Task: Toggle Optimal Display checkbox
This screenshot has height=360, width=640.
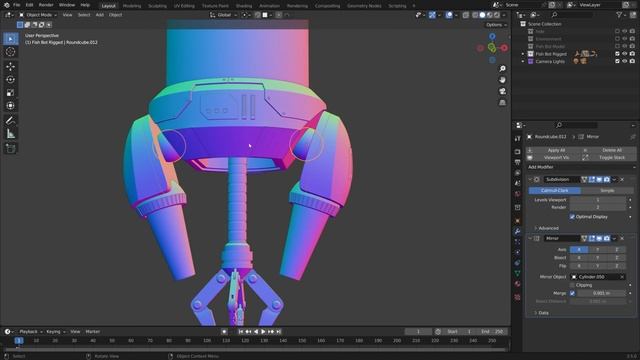Action: (x=572, y=217)
